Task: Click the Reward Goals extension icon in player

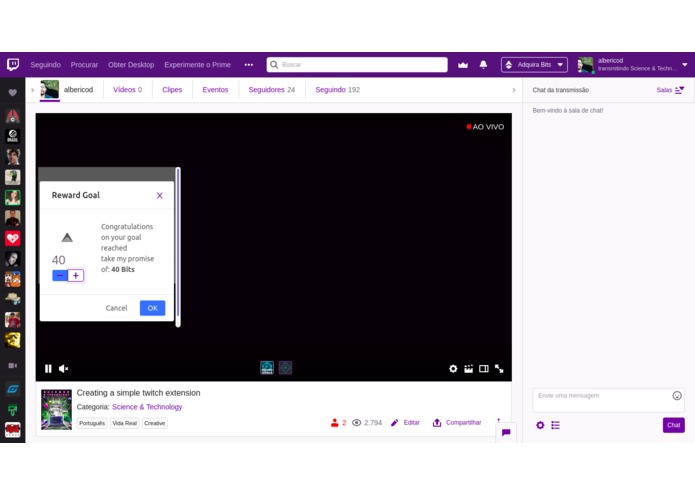Action: pyautogui.click(x=267, y=368)
